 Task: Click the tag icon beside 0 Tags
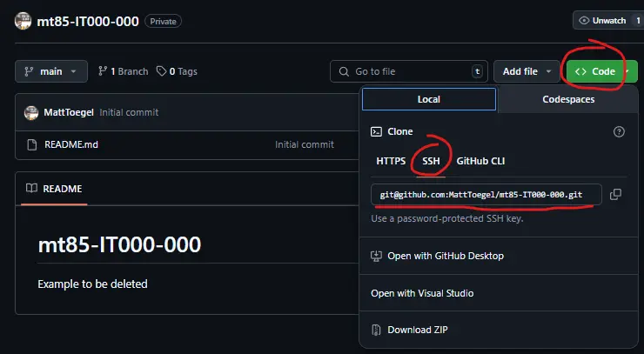pyautogui.click(x=161, y=71)
